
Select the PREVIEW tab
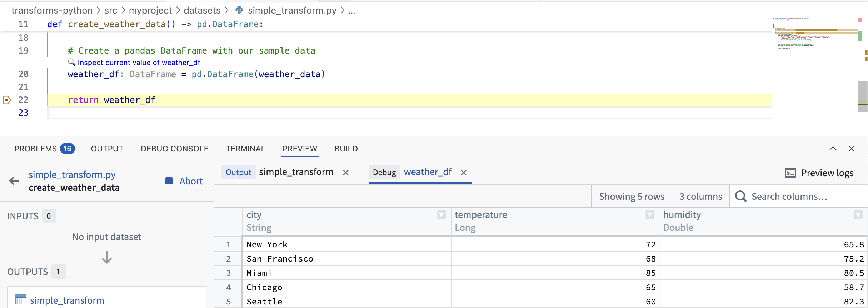[300, 149]
